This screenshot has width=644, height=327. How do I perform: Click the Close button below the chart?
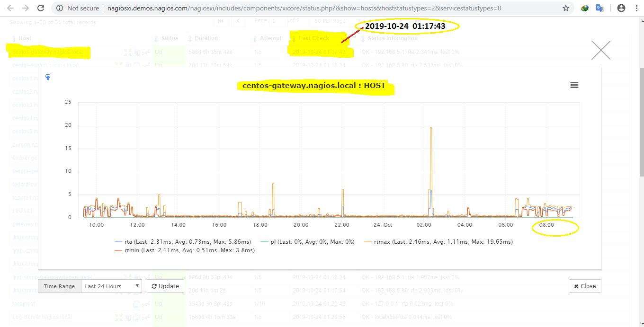click(x=585, y=286)
